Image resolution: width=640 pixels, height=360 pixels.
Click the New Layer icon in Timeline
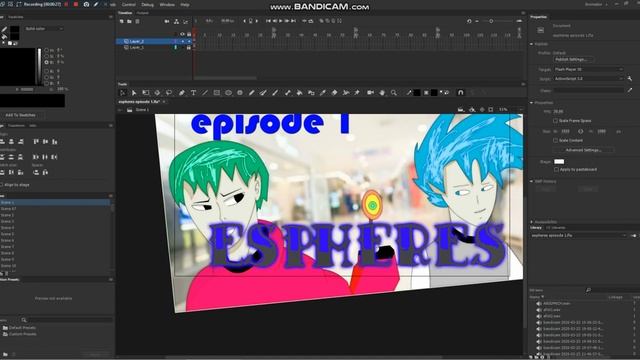(x=122, y=21)
